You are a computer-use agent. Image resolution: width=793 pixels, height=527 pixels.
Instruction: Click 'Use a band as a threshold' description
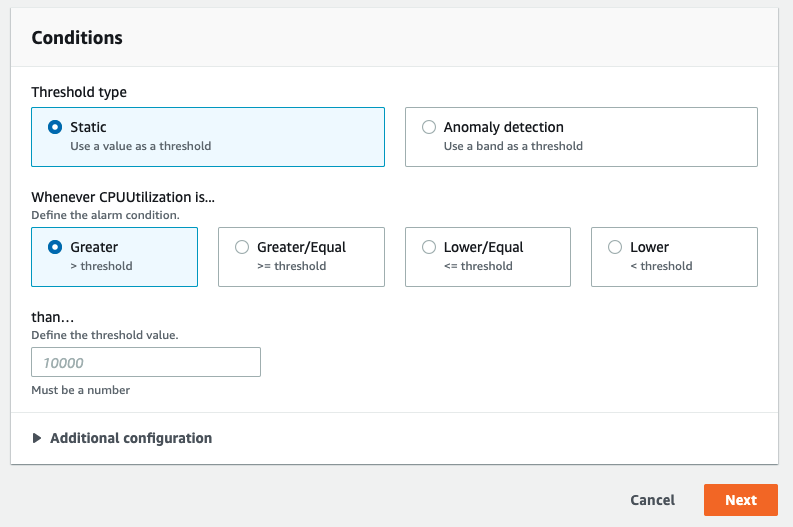tap(513, 146)
